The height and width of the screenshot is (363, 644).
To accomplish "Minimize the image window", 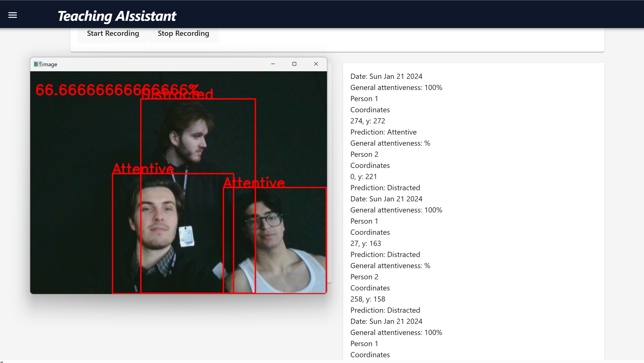I will point(273,64).
